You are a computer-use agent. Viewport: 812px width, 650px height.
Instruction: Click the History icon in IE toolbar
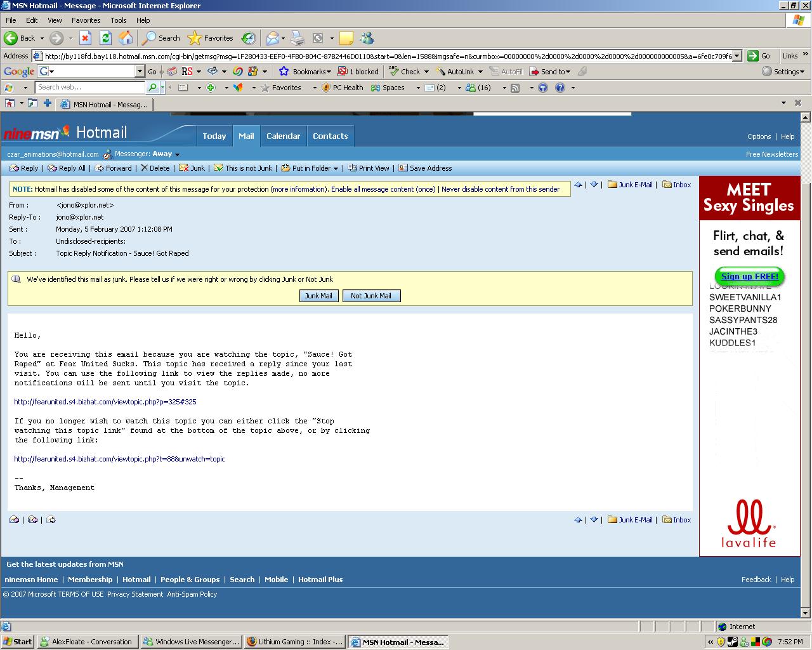249,38
